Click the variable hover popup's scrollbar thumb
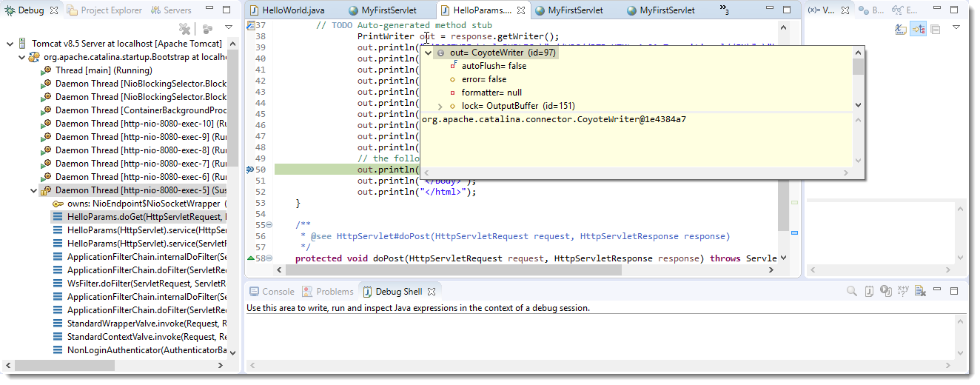Viewport: 980px width, 385px height. (858, 67)
